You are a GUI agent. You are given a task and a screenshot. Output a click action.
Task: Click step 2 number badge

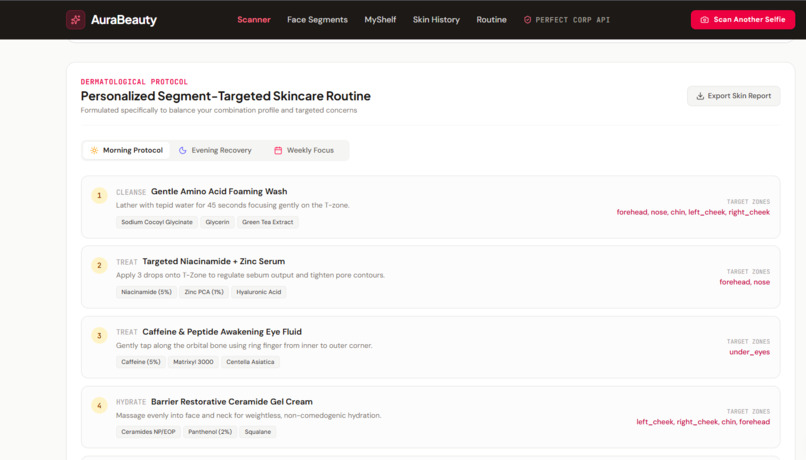99,265
